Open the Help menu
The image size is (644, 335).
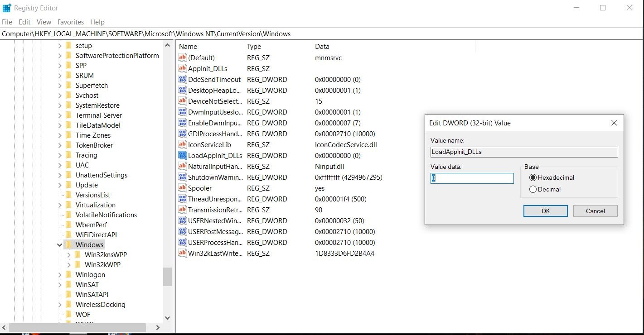pos(97,22)
